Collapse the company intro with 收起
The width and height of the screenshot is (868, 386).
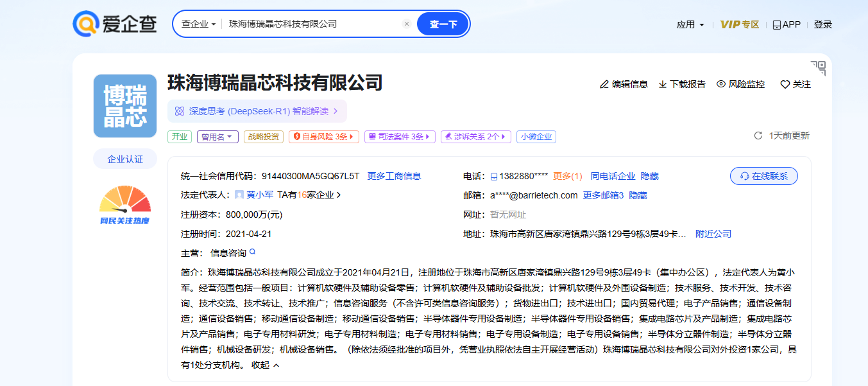(x=265, y=365)
